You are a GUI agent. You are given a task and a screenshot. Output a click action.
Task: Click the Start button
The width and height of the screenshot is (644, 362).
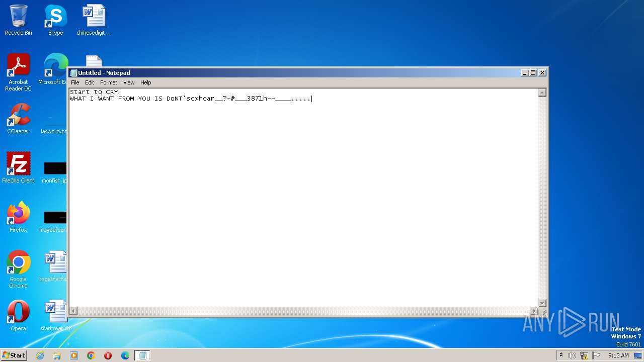[14, 355]
